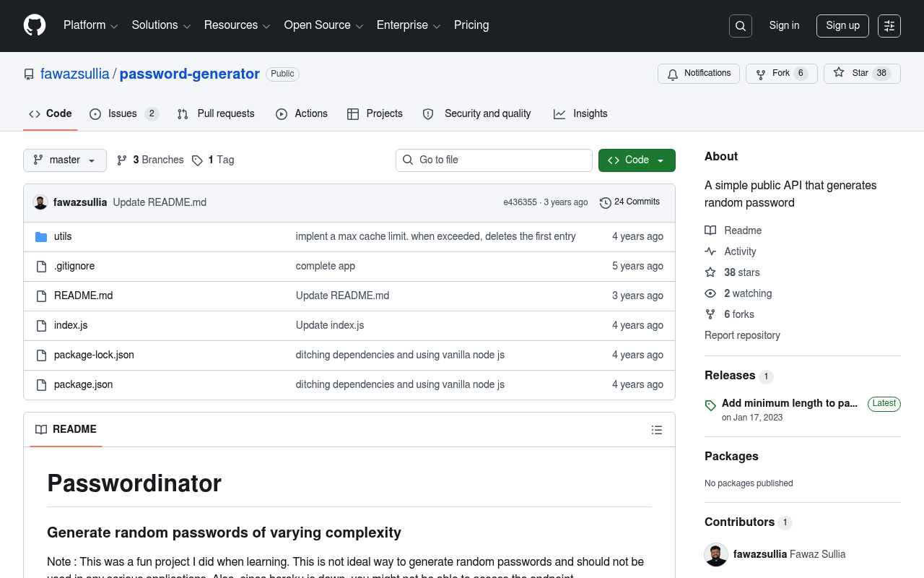Image resolution: width=924 pixels, height=578 pixels.
Task: Click the branches icon next to 3 Branches
Action: (x=122, y=160)
